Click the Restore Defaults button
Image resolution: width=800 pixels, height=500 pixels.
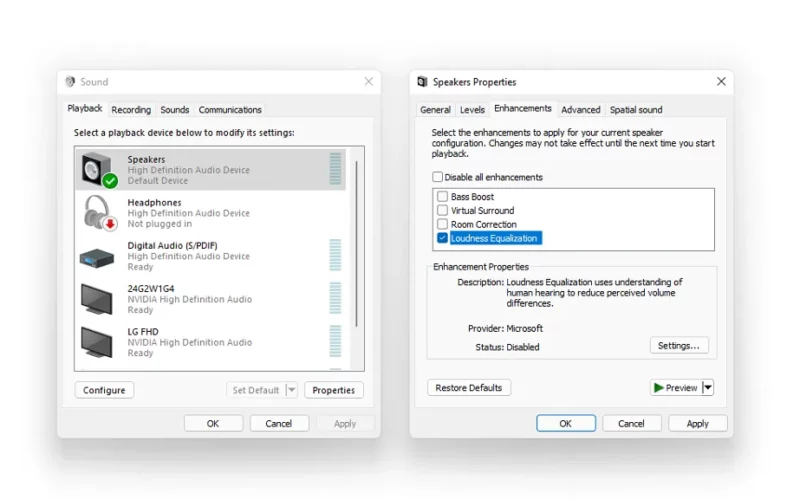coord(469,388)
